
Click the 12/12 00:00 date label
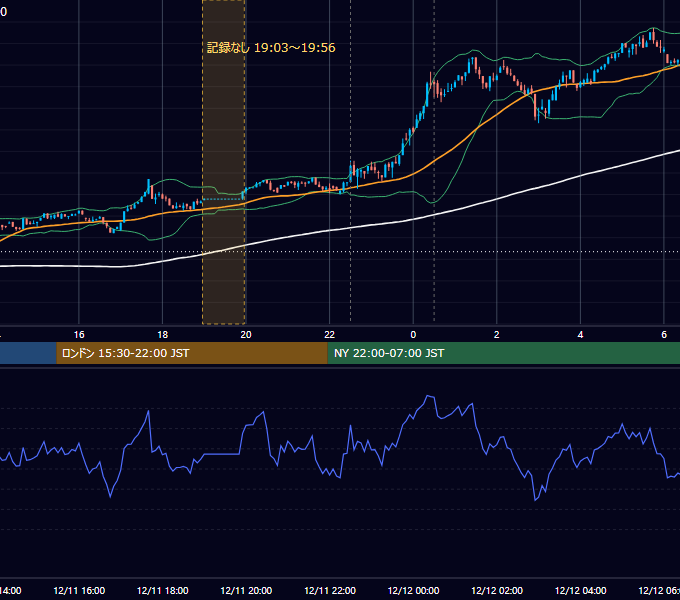[x=413, y=591]
